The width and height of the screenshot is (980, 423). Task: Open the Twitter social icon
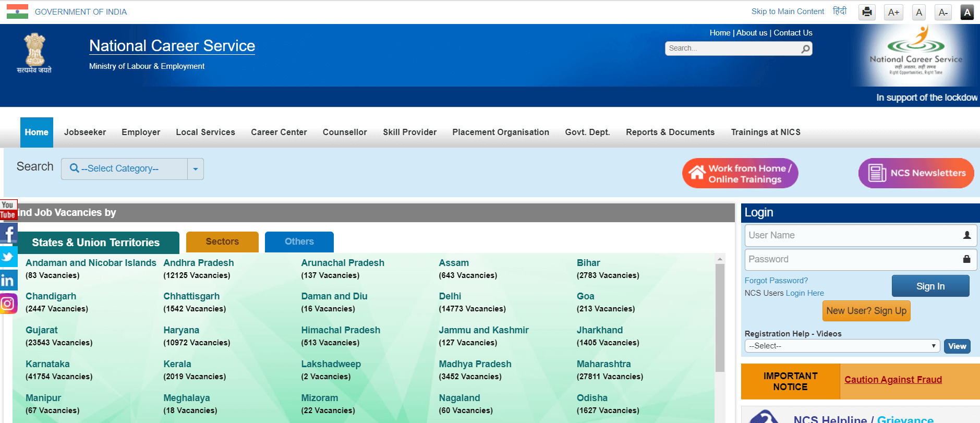(x=8, y=257)
